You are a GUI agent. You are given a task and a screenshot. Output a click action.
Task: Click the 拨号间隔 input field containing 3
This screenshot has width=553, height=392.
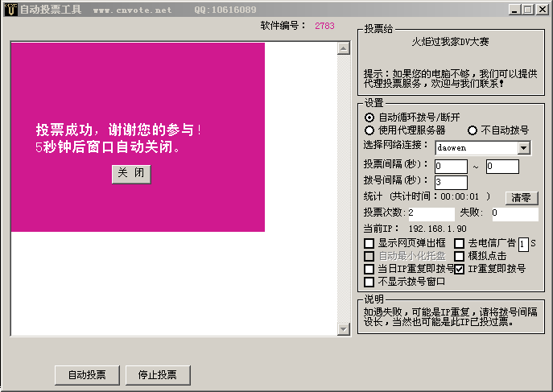click(450, 182)
